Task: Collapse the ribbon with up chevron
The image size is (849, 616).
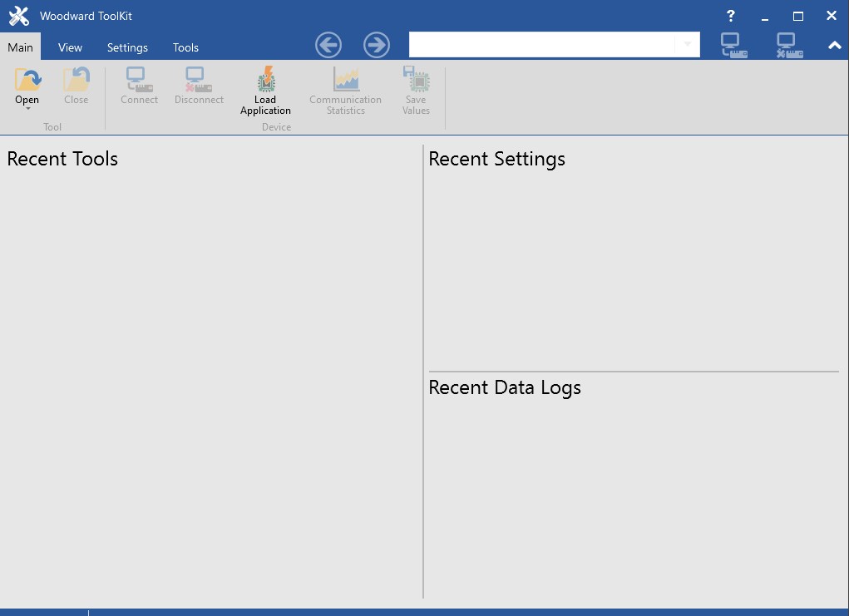Action: (x=834, y=46)
